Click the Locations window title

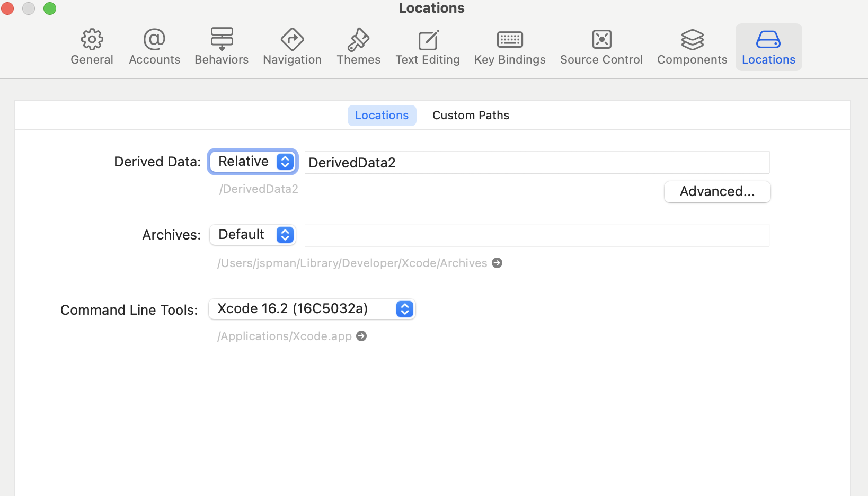(x=431, y=8)
